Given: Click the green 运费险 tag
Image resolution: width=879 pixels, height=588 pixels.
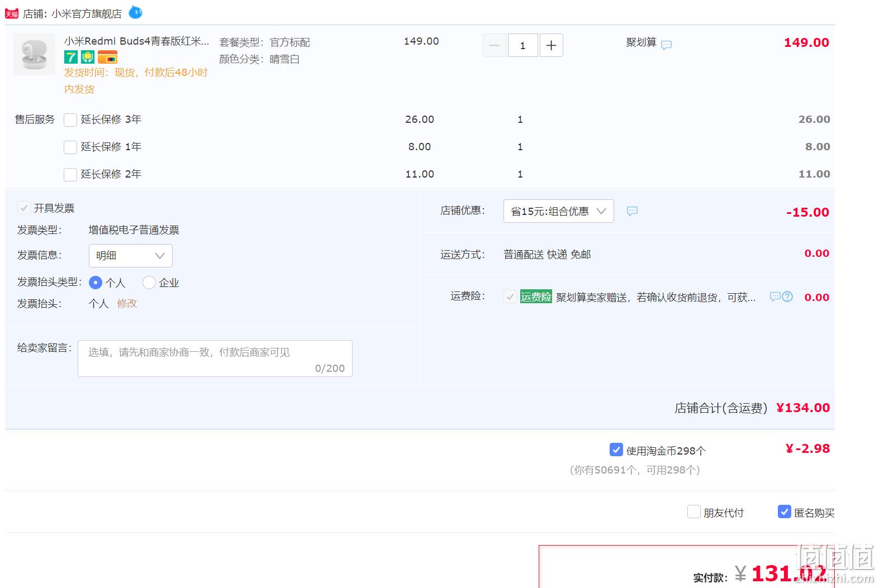Looking at the screenshot, I should [536, 297].
